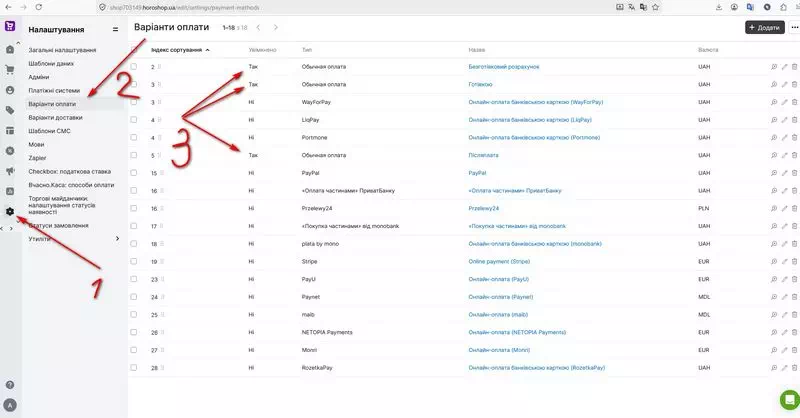
Task: Open Online payment (Stripe) link
Action: tap(499, 261)
